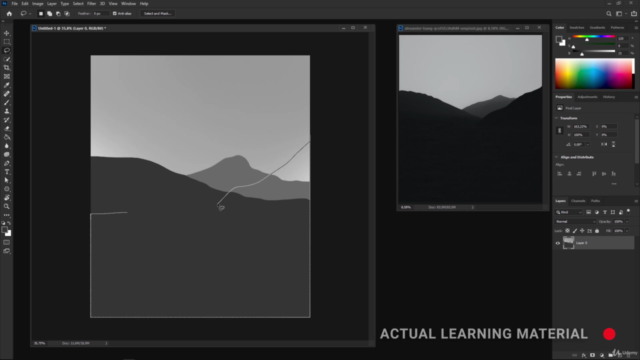This screenshot has width=640, height=360.
Task: Select the Dodge tool
Action: point(7,155)
